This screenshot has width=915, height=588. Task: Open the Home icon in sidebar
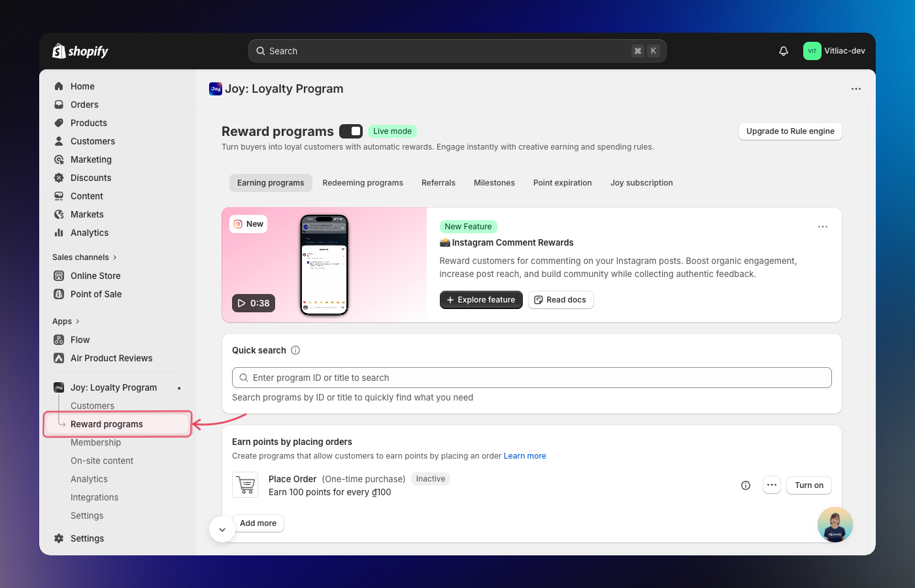(59, 86)
